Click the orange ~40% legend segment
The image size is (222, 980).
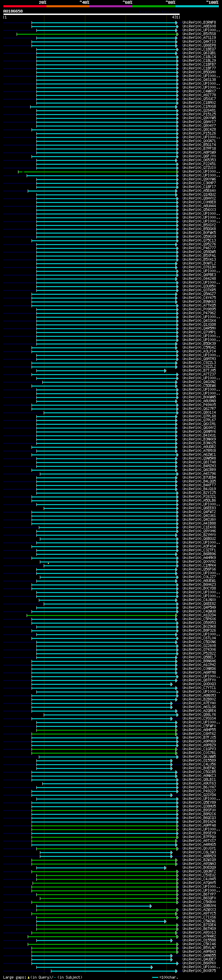[68, 6]
